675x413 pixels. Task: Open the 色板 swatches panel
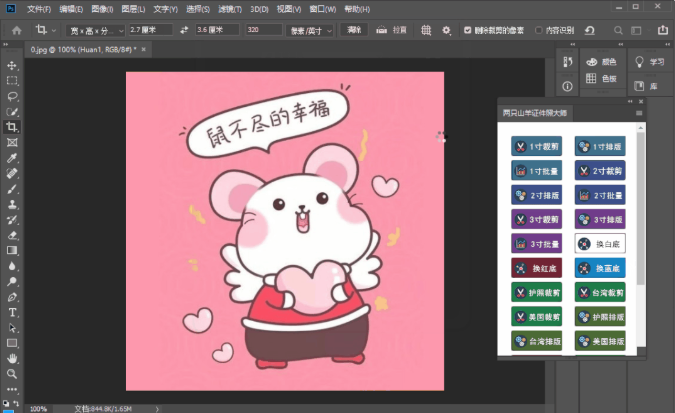[601, 78]
